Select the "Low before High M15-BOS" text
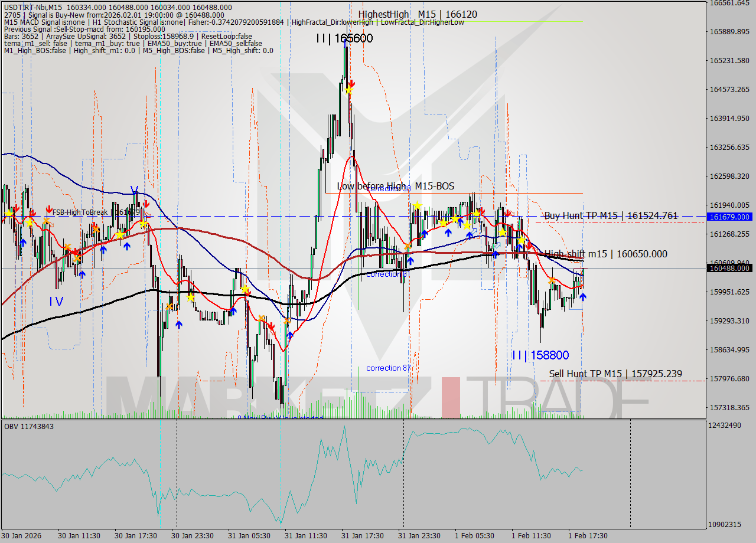This screenshot has height=543, width=756. (395, 185)
